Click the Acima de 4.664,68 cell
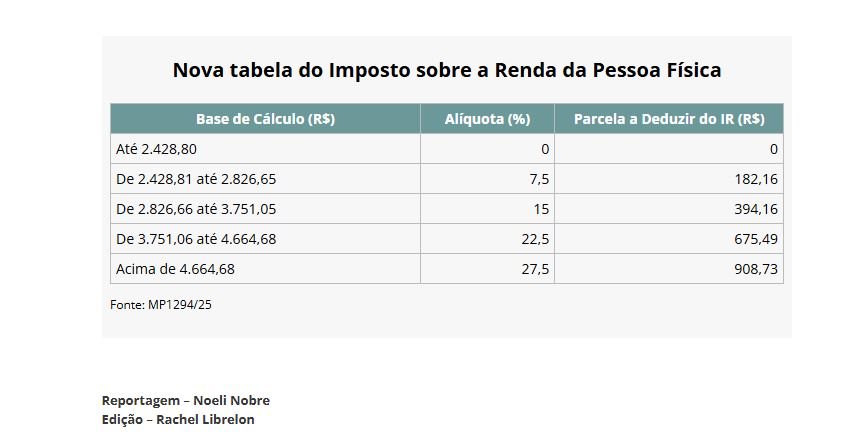 click(176, 269)
